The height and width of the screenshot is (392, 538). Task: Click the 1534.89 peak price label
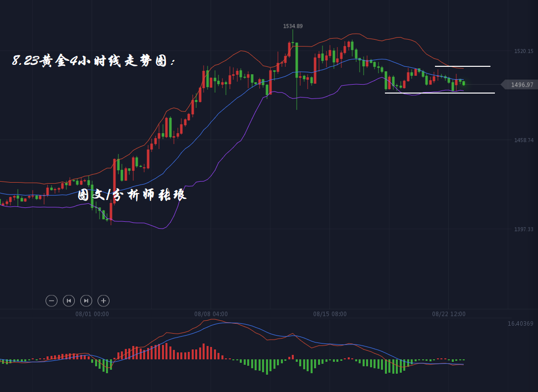tap(293, 26)
